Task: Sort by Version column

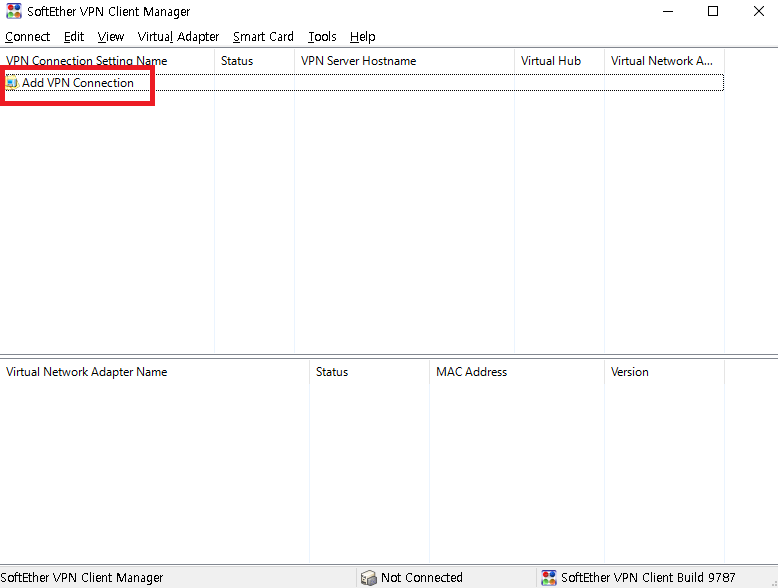Action: point(664,372)
